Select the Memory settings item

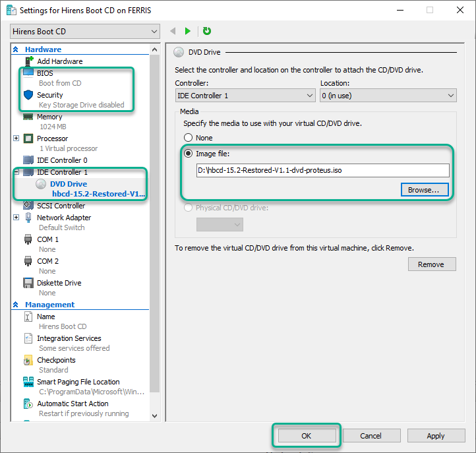pyautogui.click(x=49, y=117)
